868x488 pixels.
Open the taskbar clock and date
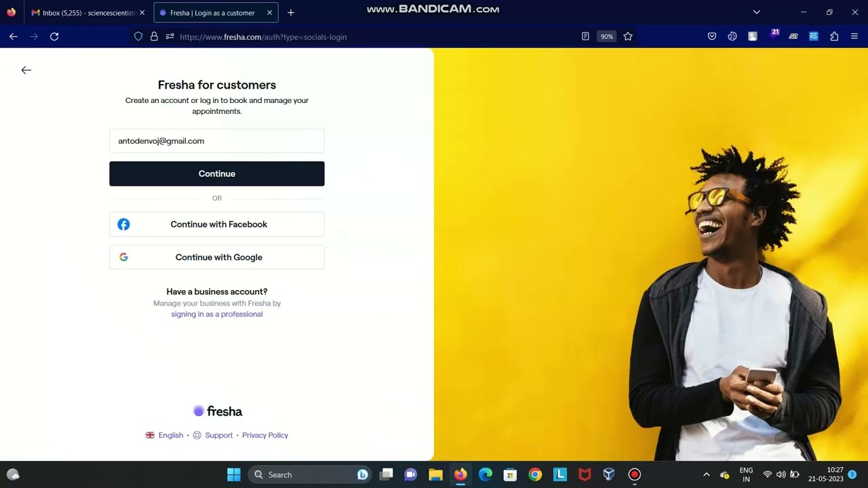[x=826, y=474]
